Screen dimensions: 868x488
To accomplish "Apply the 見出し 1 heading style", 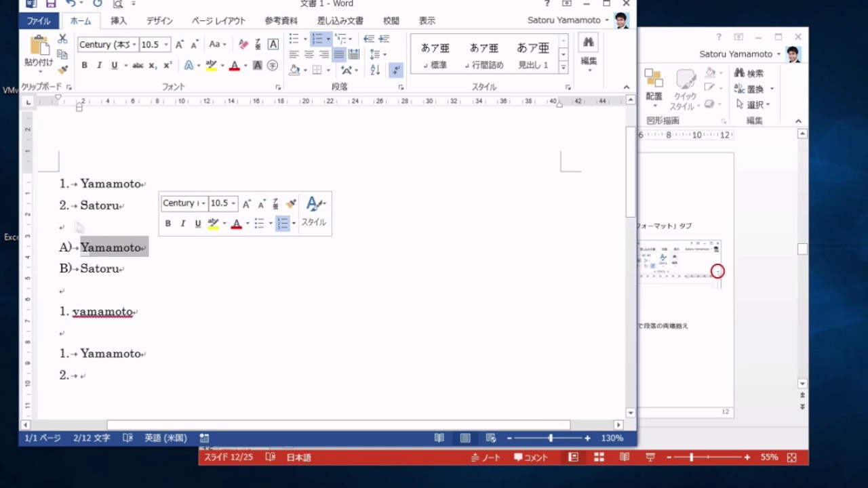I will tap(533, 54).
